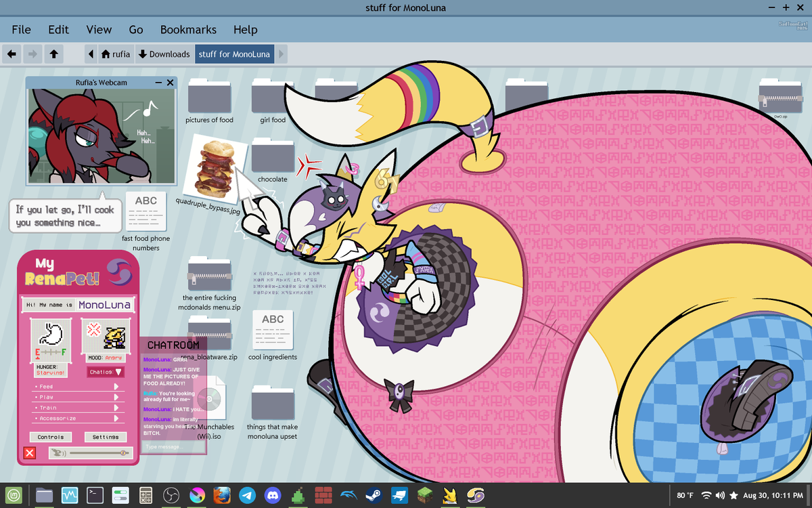Open the clock showing Aug 30, 10:11 PM

(773, 495)
